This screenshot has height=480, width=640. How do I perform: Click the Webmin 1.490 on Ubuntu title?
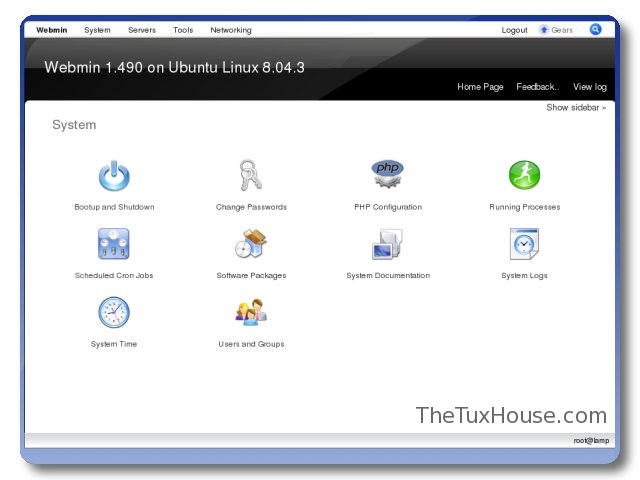[174, 67]
